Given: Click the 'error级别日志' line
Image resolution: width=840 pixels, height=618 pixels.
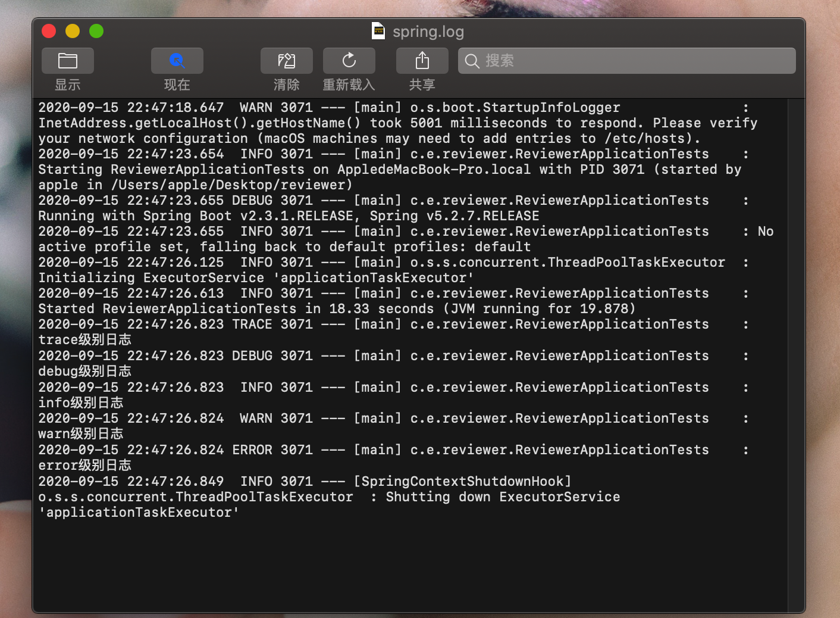Looking at the screenshot, I should pyautogui.click(x=85, y=466).
